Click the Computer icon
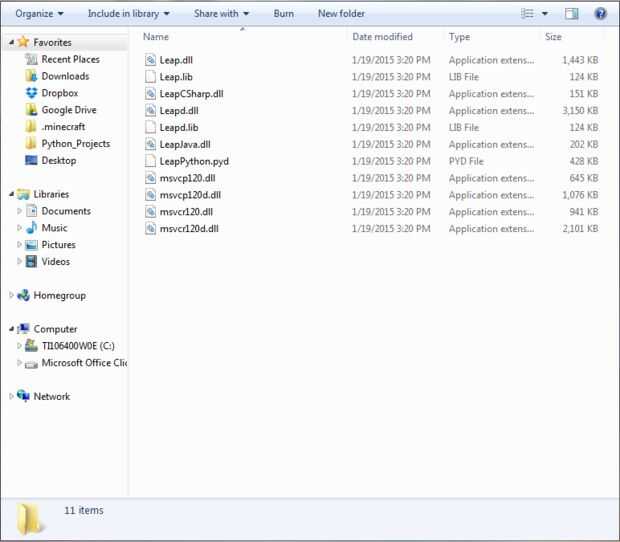620x542 pixels. (23, 329)
